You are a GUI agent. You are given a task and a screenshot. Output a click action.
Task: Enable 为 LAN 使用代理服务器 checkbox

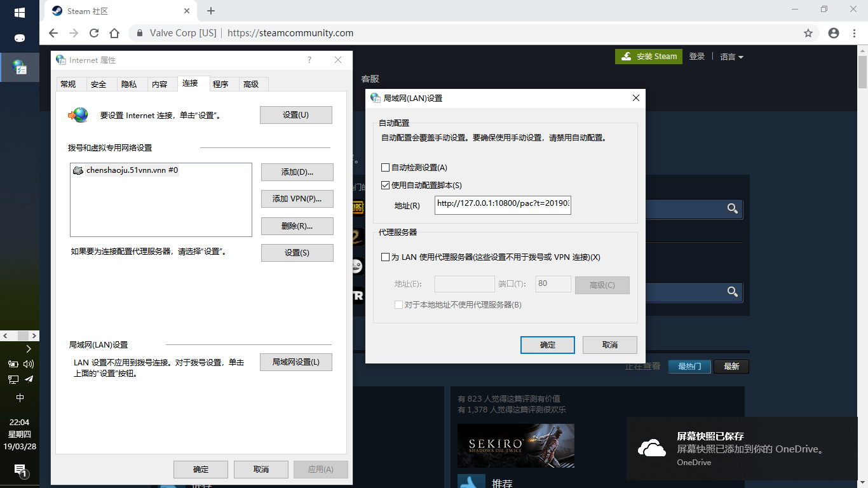tap(384, 257)
